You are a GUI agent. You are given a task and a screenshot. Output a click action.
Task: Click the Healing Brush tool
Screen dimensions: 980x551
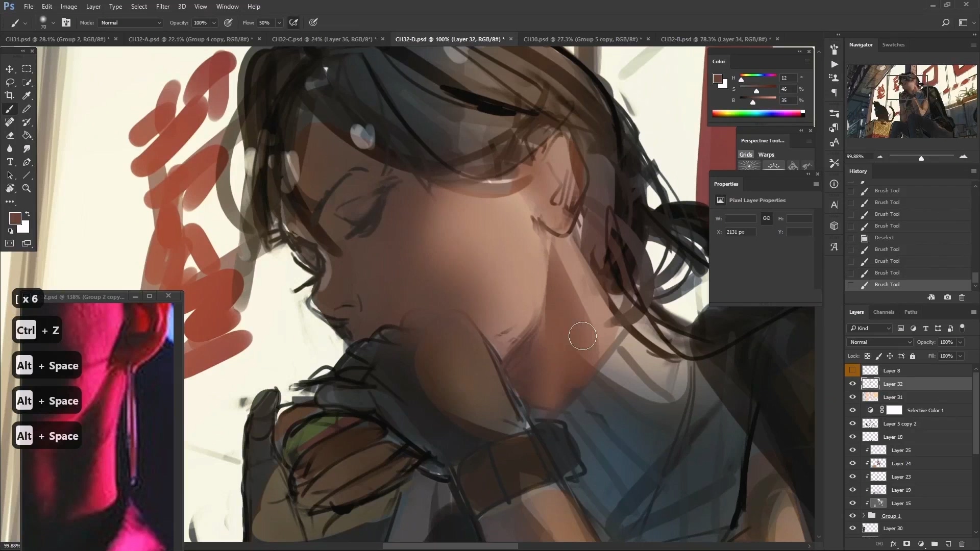click(10, 122)
